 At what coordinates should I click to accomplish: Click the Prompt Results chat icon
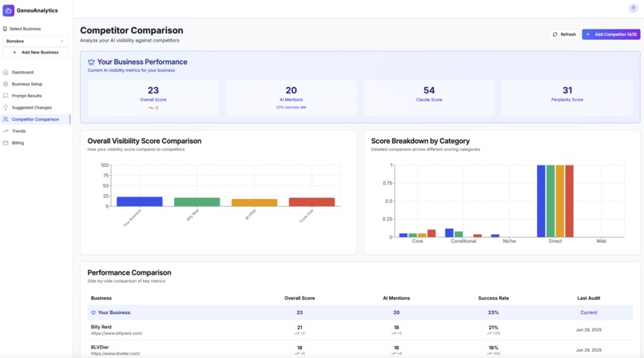pos(6,96)
